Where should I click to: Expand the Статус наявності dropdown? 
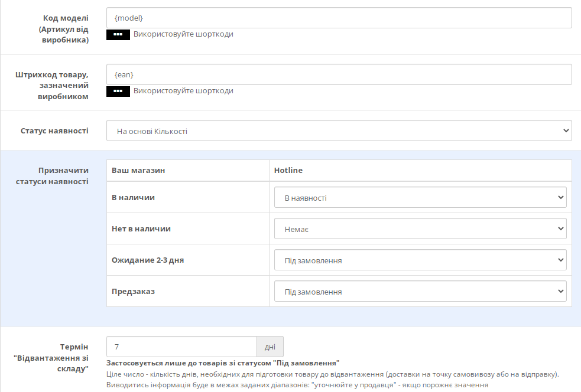[x=339, y=130]
